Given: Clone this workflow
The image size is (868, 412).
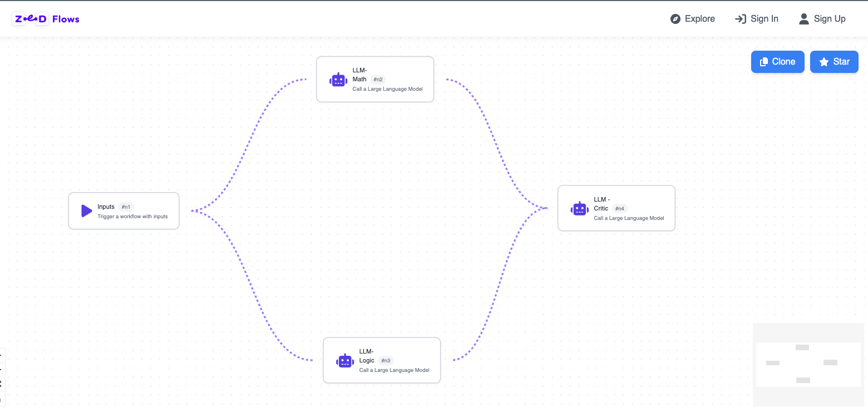Looking at the screenshot, I should tap(778, 62).
